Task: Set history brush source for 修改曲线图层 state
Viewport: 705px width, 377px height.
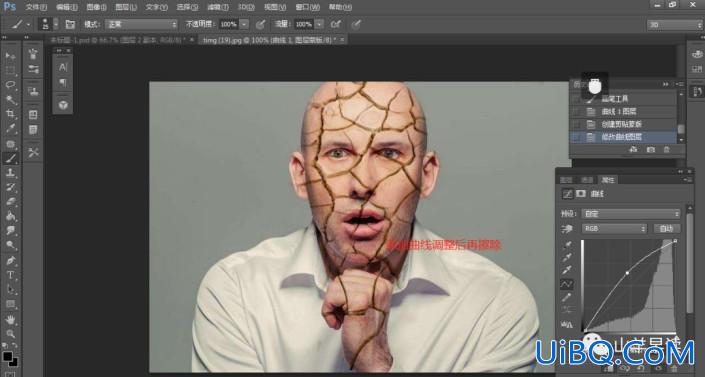Action: tap(576, 137)
